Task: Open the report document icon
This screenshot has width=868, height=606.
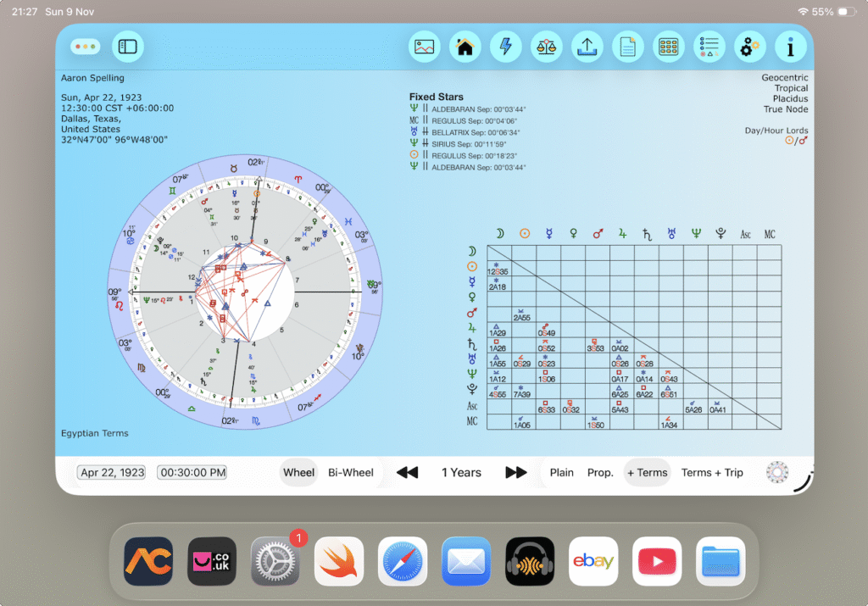Action: pos(627,47)
